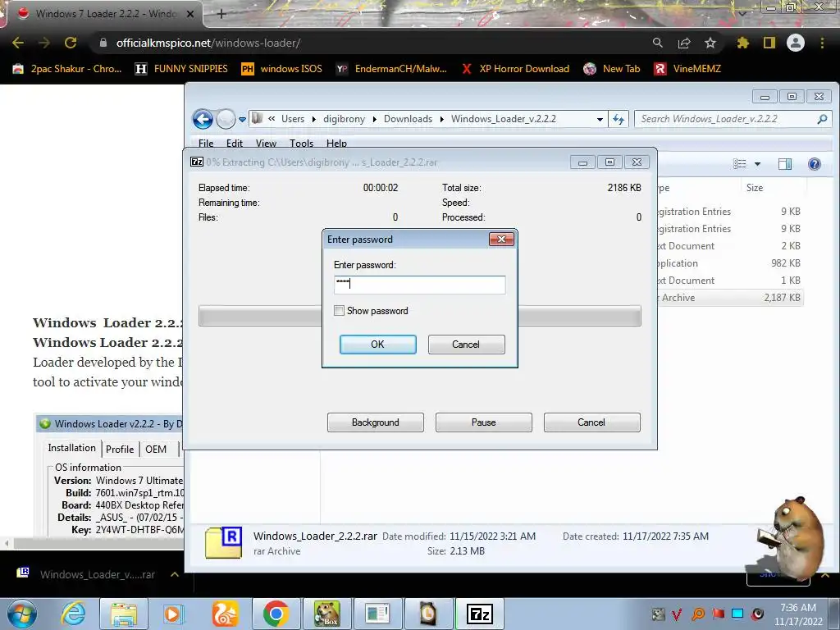Select Users in address breadcrumb

293,119
